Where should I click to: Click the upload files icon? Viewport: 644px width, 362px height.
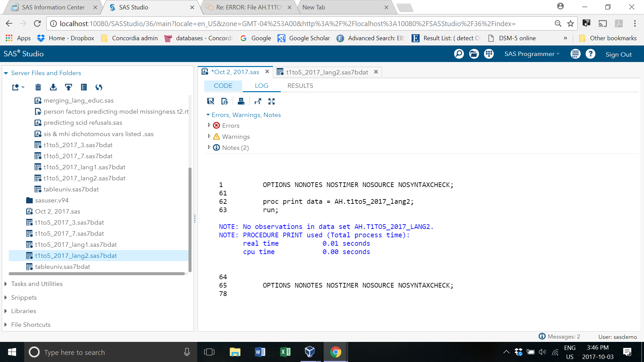click(x=68, y=87)
